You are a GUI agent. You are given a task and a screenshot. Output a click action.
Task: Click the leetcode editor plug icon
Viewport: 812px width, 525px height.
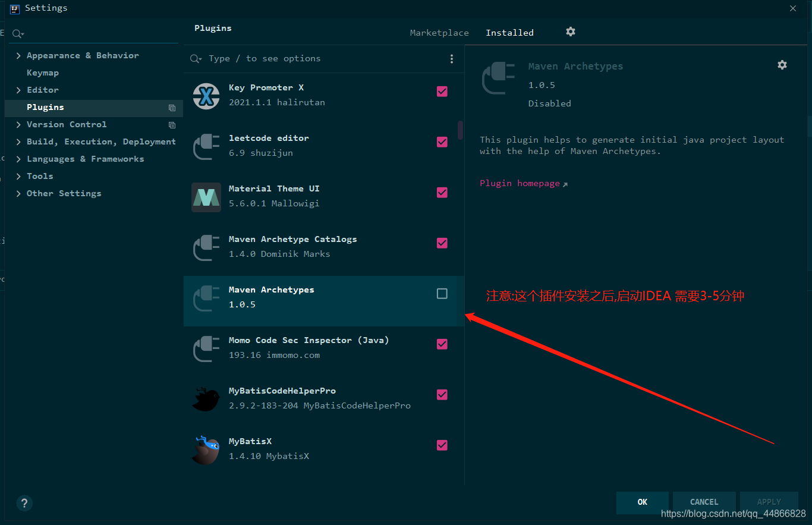[206, 146]
